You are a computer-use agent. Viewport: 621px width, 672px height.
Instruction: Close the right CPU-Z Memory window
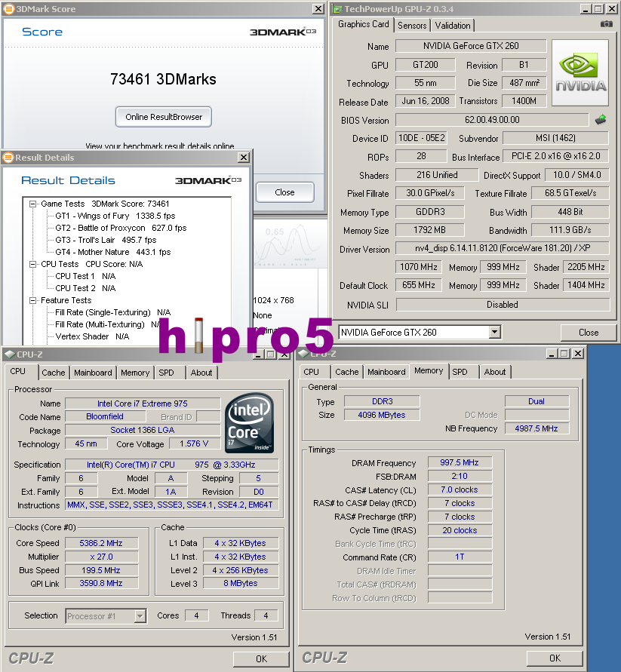tap(578, 353)
